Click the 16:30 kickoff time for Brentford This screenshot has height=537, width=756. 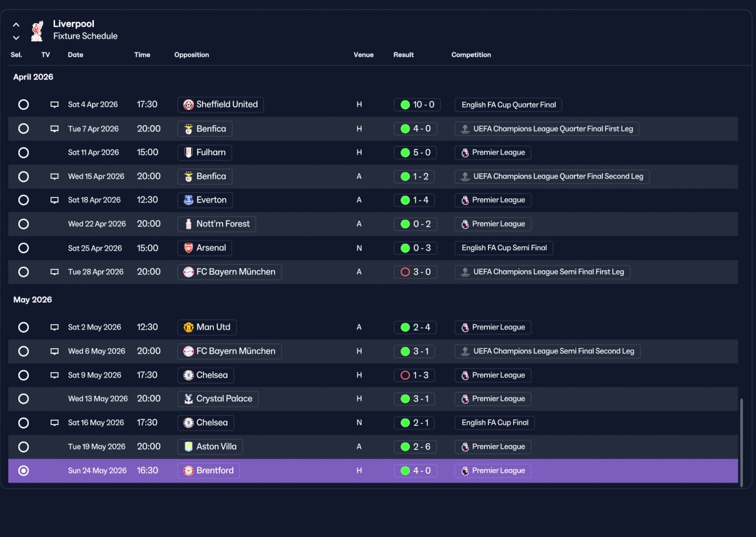[148, 470]
